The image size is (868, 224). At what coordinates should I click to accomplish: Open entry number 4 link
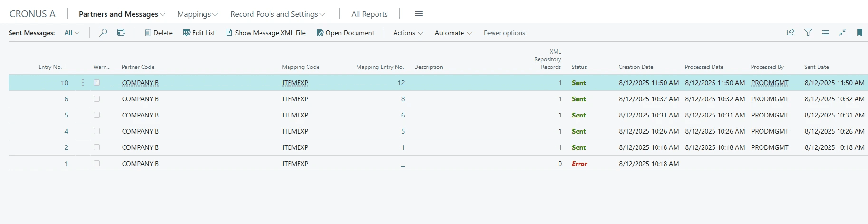coord(66,131)
